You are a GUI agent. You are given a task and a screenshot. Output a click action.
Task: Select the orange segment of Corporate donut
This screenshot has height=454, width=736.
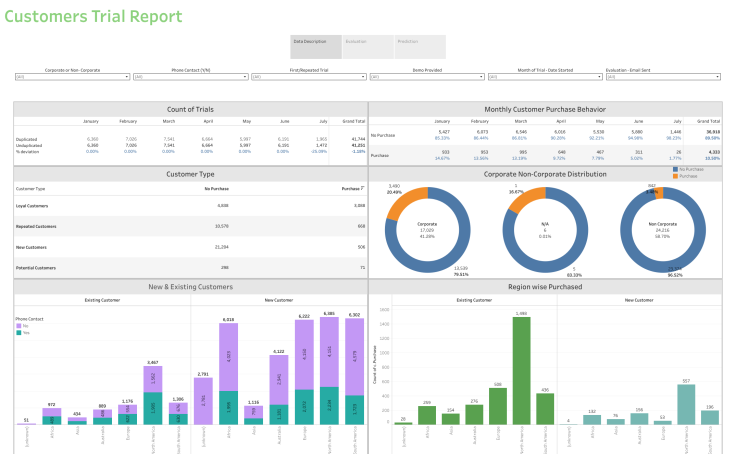click(x=405, y=200)
